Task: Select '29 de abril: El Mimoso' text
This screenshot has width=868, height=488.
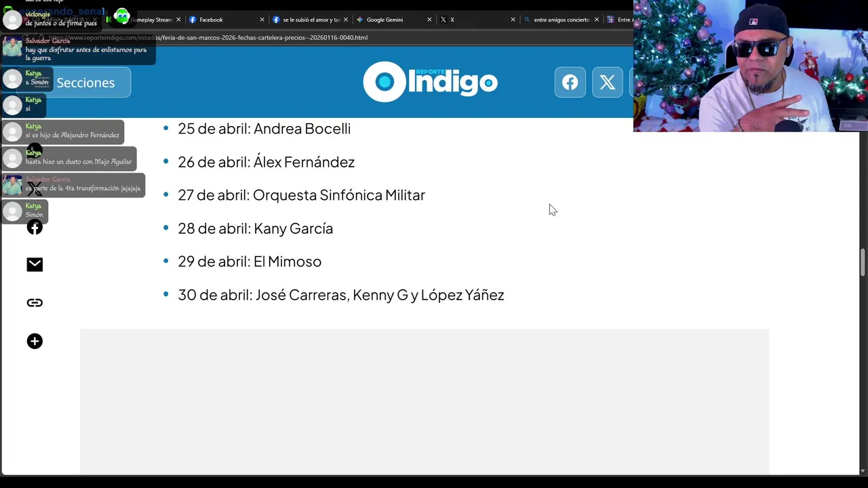Action: tap(250, 262)
